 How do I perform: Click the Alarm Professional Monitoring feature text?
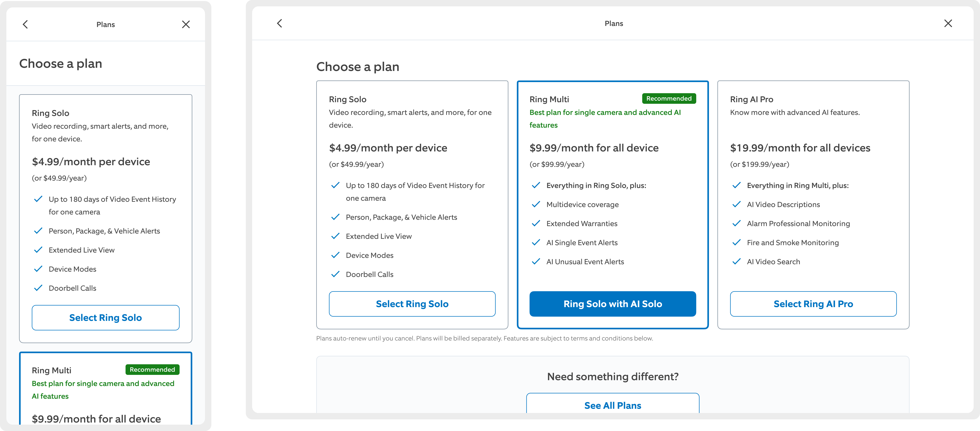(x=798, y=224)
